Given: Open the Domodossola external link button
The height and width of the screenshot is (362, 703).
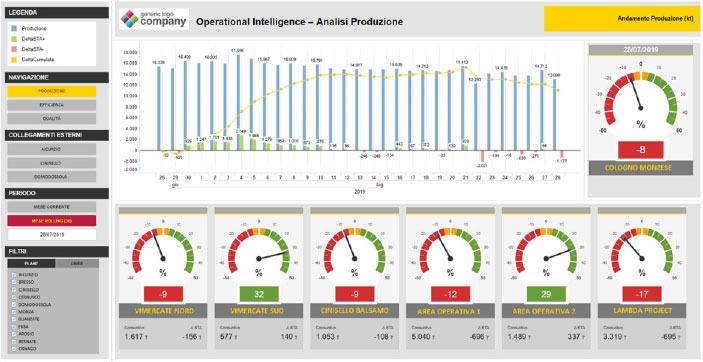Looking at the screenshot, I should click(52, 177).
